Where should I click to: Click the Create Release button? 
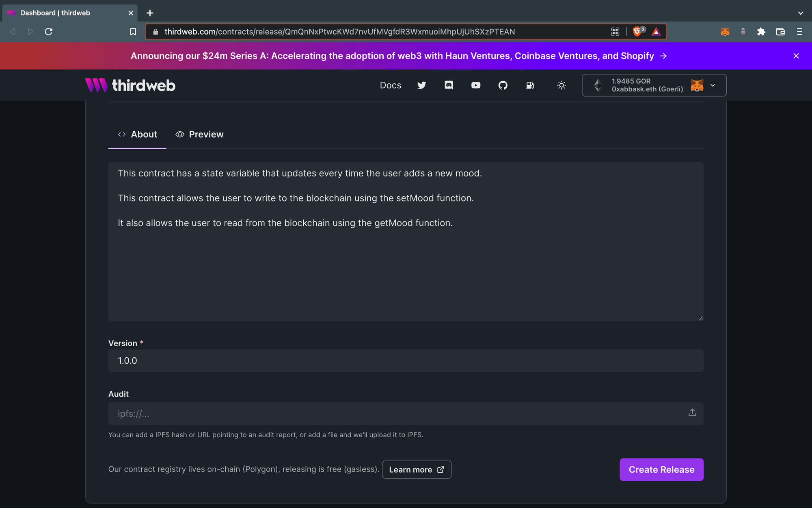pos(661,469)
